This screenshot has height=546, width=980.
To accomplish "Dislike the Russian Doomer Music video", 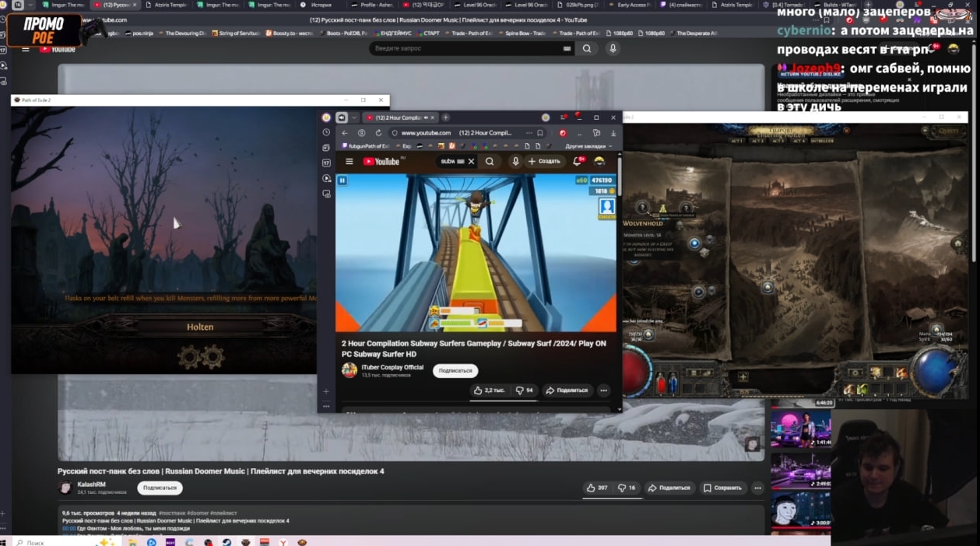I will pyautogui.click(x=627, y=488).
